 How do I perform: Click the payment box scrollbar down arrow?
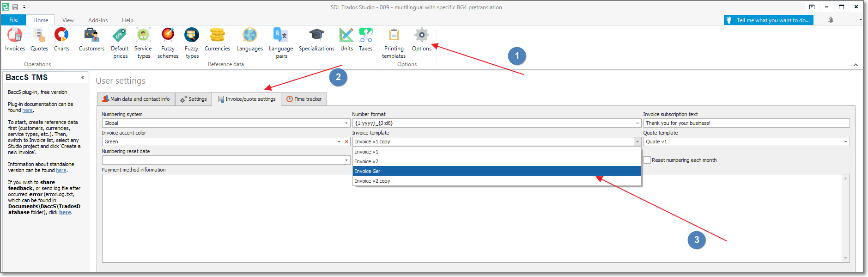tap(846, 259)
